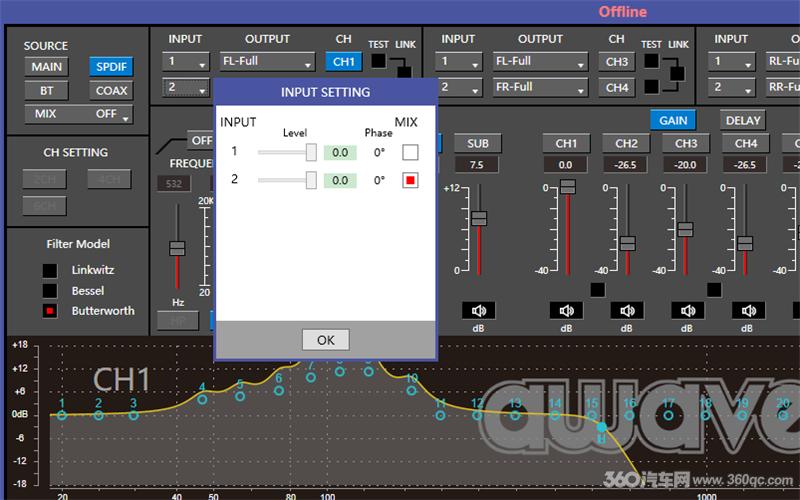
Task: Select CH3 channel button in routing
Action: [x=617, y=62]
